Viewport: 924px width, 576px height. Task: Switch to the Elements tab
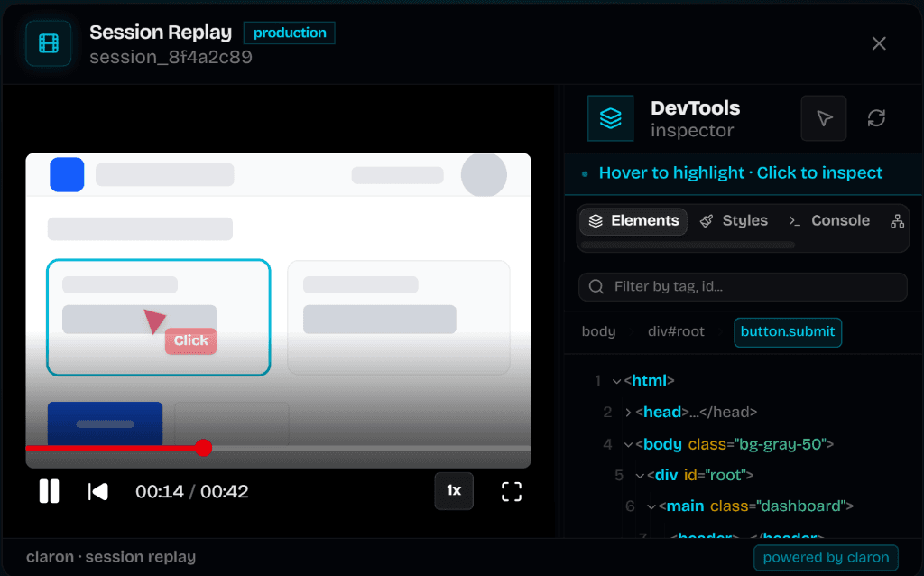click(x=633, y=221)
